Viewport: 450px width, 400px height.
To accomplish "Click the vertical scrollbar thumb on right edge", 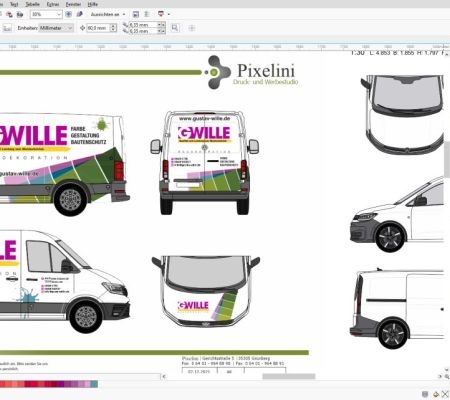I will 447,159.
